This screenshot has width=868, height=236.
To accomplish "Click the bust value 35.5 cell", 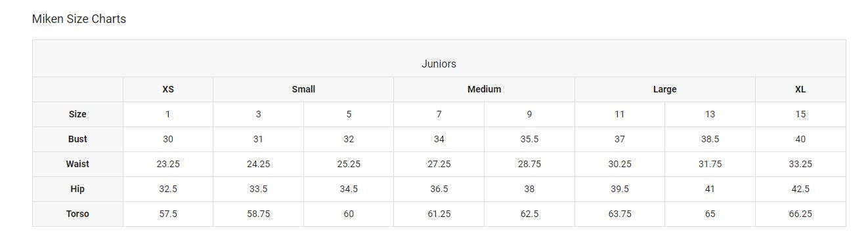I will [529, 139].
